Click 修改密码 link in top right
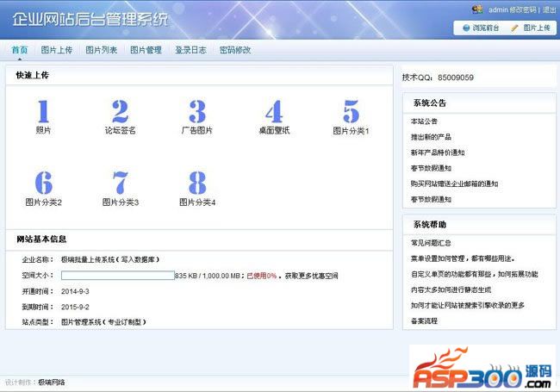Viewport: 560px width, 392px height. click(x=523, y=9)
